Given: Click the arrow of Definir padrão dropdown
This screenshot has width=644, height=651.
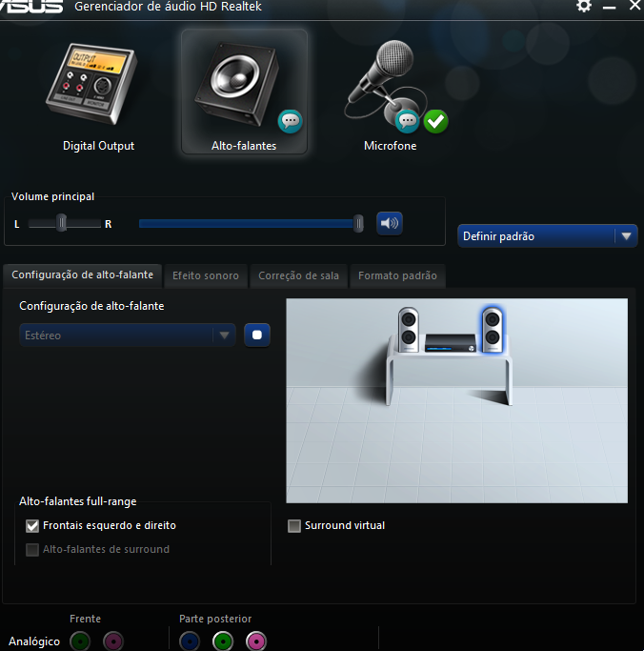Looking at the screenshot, I should (626, 236).
